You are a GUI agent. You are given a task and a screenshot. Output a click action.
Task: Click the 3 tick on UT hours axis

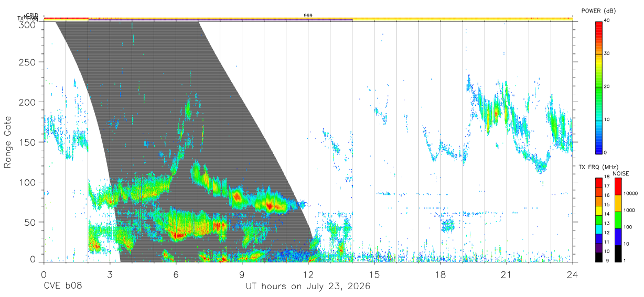coord(110,274)
